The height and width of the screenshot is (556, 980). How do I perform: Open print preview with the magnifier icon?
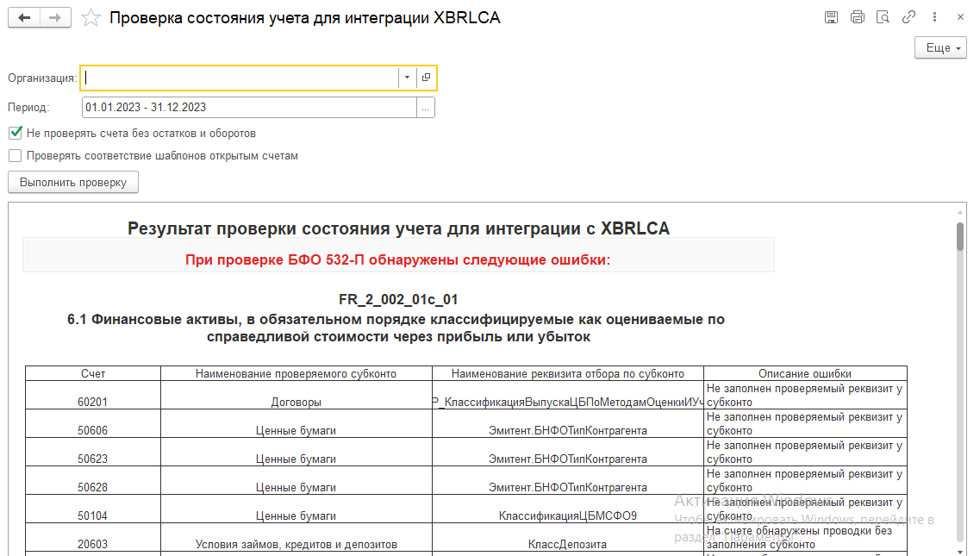tap(883, 17)
